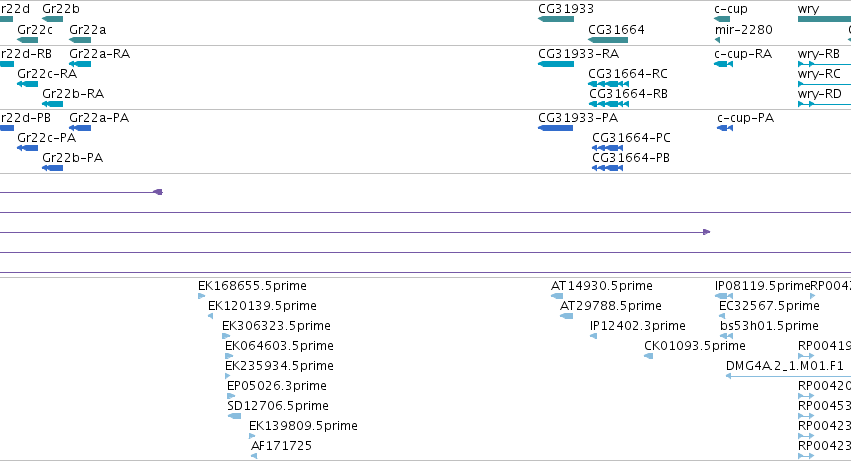This screenshot has width=851, height=461.
Task: Select the wry gene label
Action: (808, 9)
